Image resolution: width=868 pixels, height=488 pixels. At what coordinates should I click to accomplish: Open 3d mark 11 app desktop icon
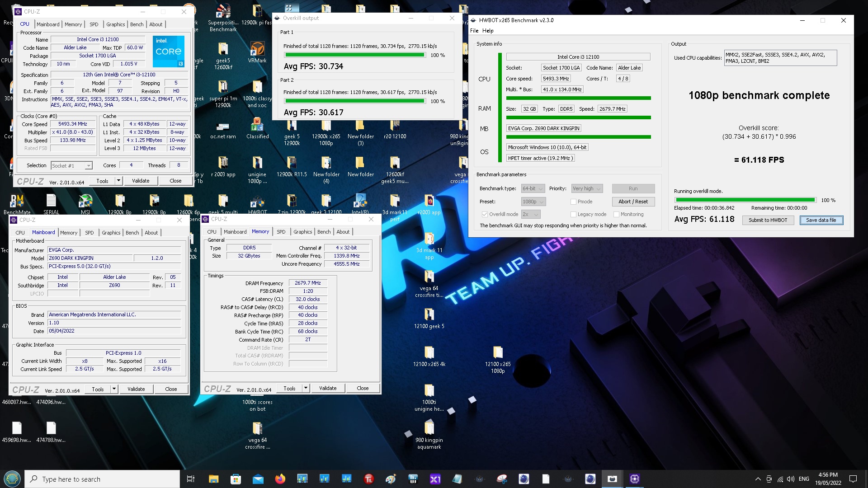coord(429,246)
